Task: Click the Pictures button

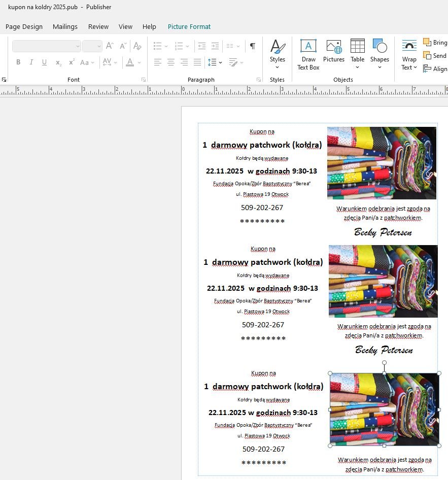Action: click(x=333, y=51)
